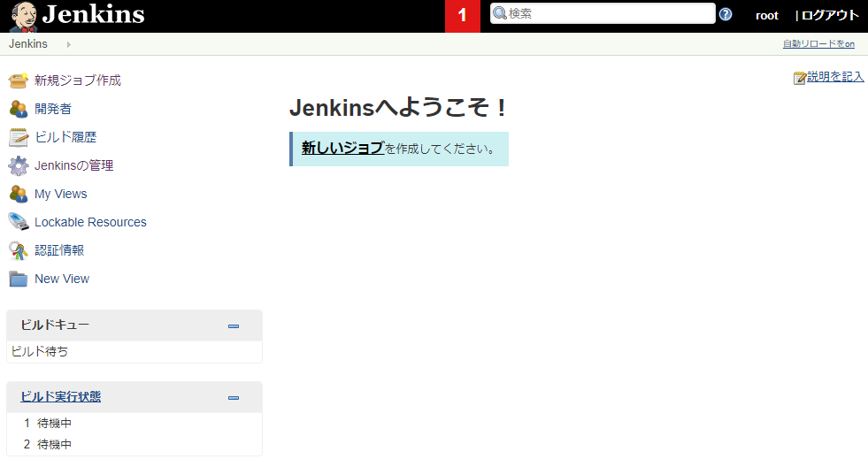868x467 pixels.
Task: Open Lockable Resources menu item
Action: 90,222
